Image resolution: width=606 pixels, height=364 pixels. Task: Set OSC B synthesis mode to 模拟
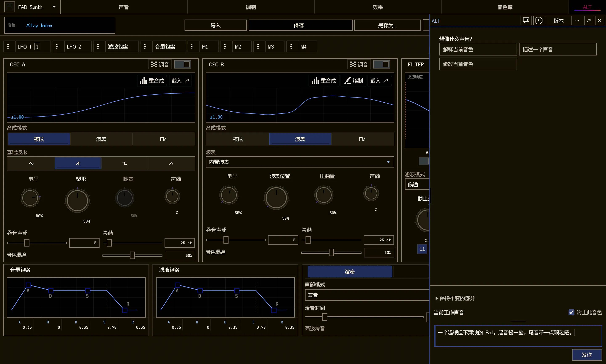[237, 139]
